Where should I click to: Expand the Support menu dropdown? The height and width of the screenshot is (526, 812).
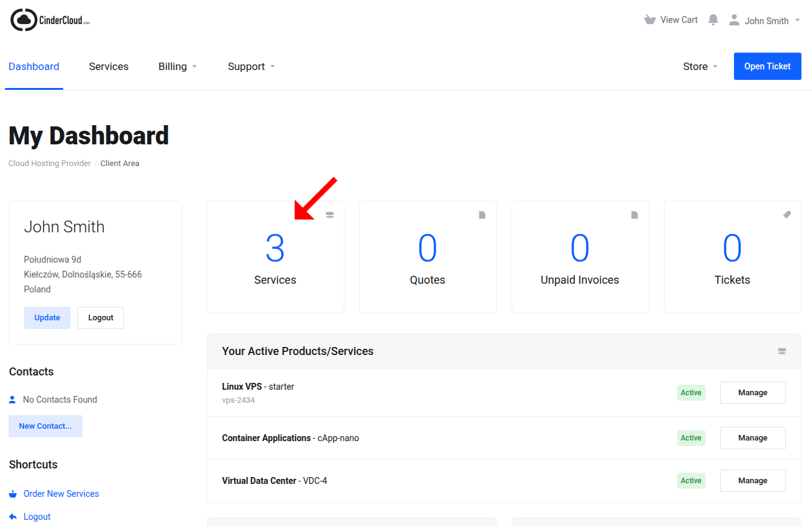(x=251, y=66)
